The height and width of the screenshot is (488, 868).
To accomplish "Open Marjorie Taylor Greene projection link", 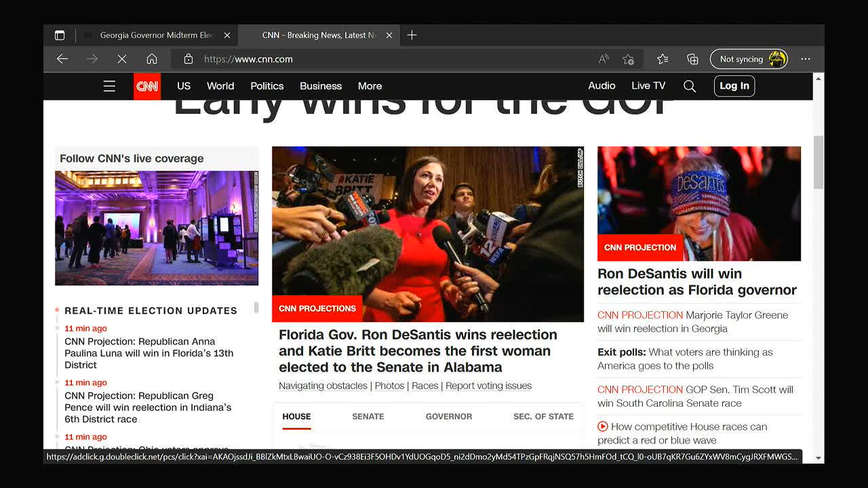I will pos(692,322).
